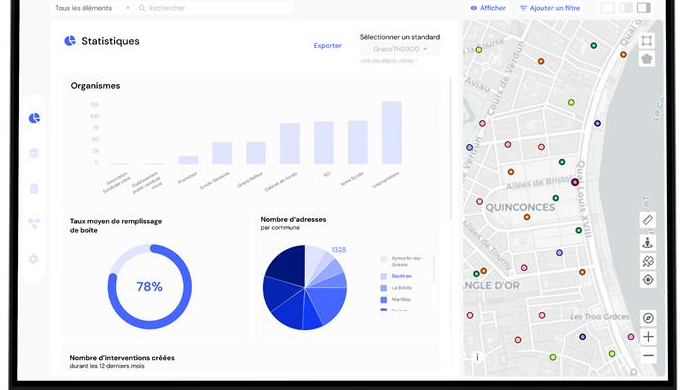Click the SCI bar in Organismes chart
680x390 pixels.
324,143
